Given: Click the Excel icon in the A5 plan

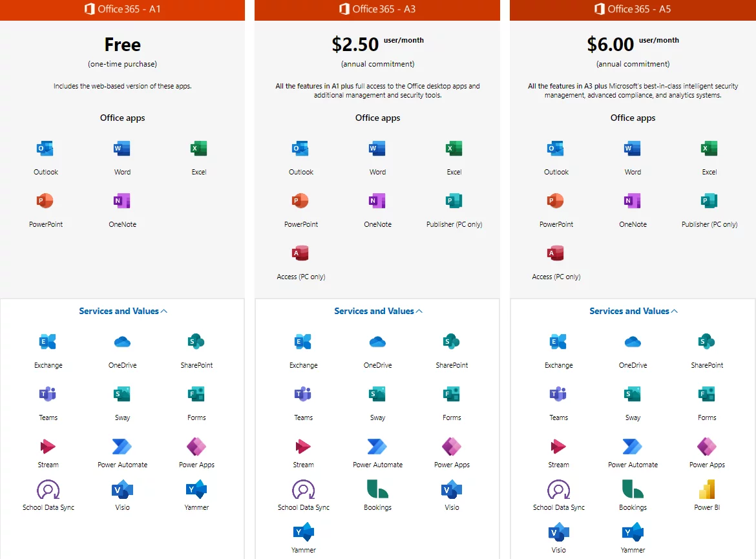Looking at the screenshot, I should (709, 149).
